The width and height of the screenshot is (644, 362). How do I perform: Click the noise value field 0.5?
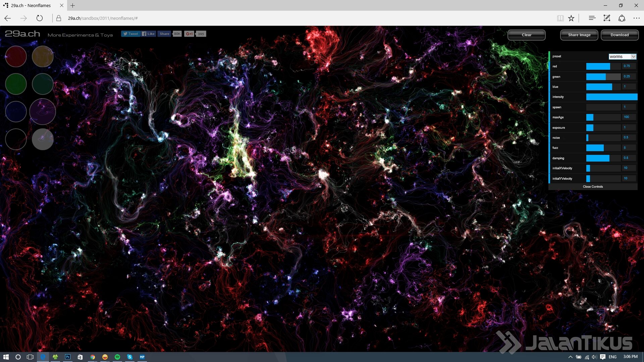629,137
